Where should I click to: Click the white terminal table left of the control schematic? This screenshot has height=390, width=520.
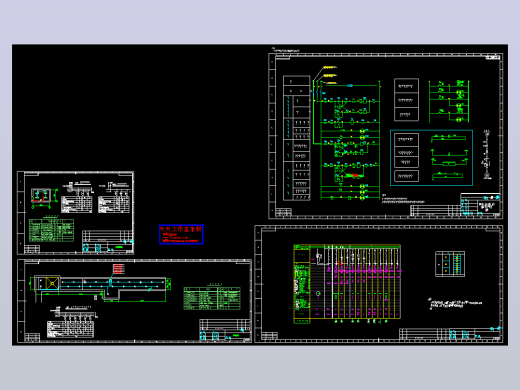click(x=297, y=138)
